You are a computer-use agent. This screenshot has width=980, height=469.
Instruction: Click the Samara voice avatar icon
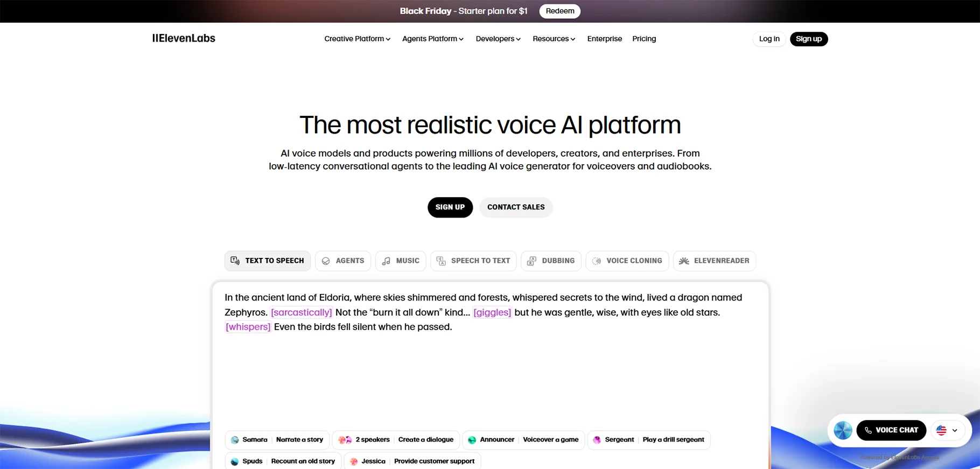coord(235,440)
